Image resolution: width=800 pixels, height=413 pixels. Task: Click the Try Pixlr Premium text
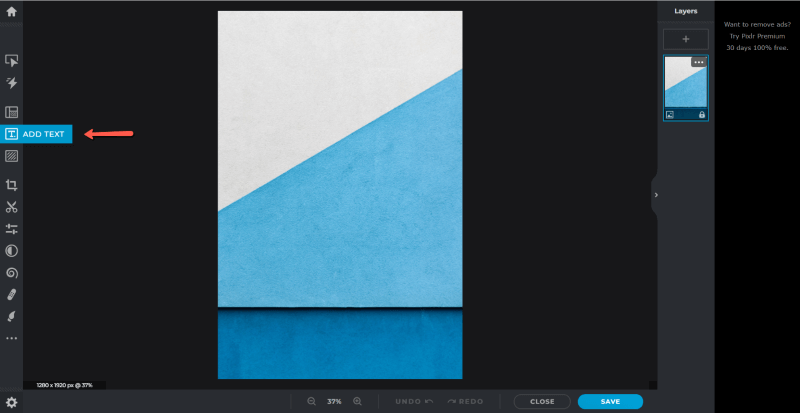[x=757, y=36]
